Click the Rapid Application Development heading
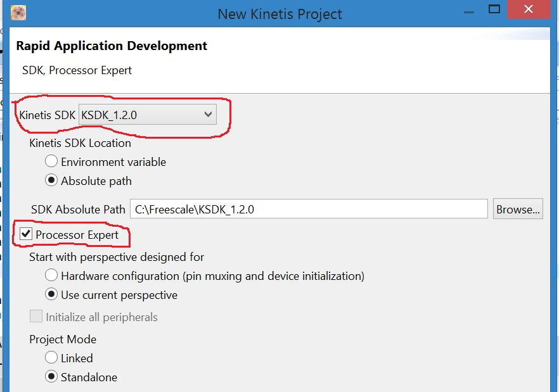 pos(112,46)
